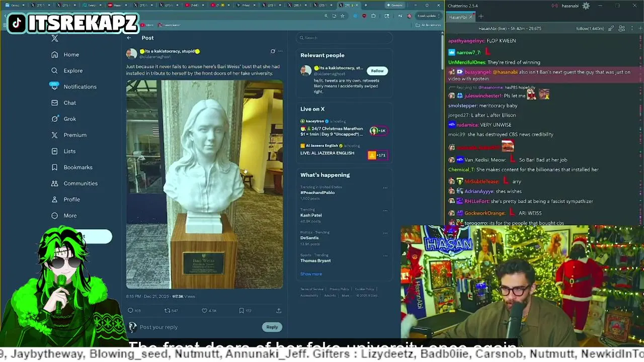This screenshot has width=644, height=362.
Task: Open trending topic Thomas Bryant
Action: (315, 260)
